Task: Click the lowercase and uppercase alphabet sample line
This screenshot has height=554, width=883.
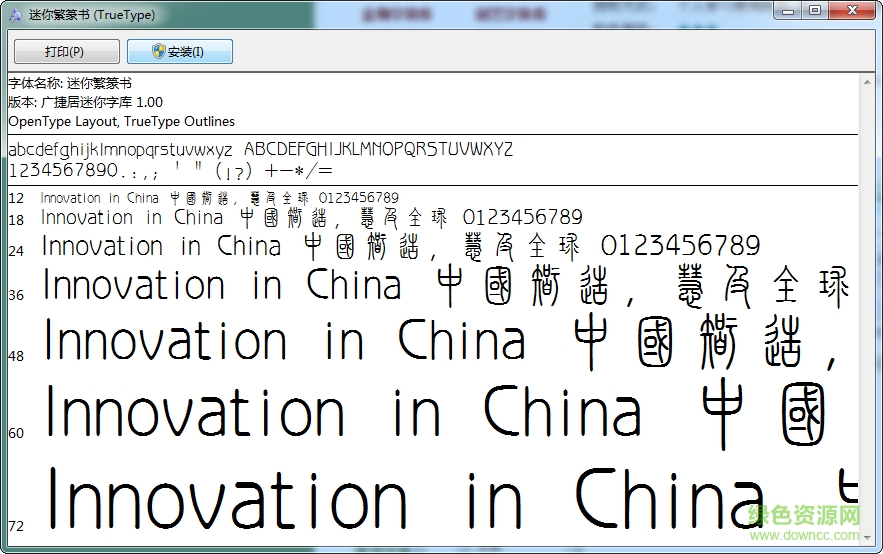Action: click(260, 149)
